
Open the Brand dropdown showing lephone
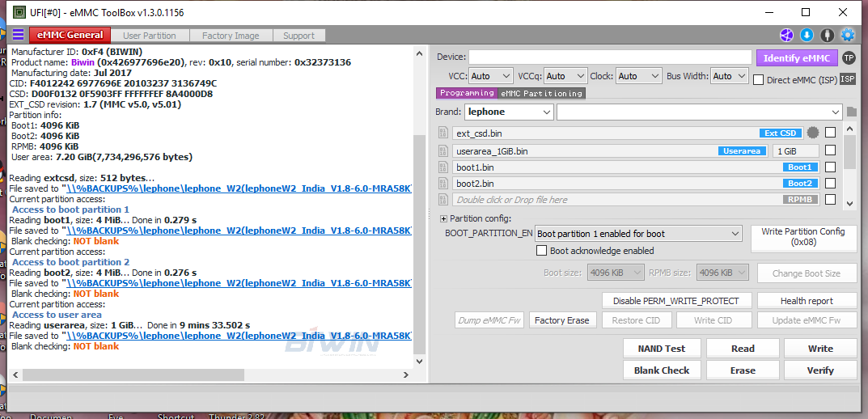pos(509,112)
